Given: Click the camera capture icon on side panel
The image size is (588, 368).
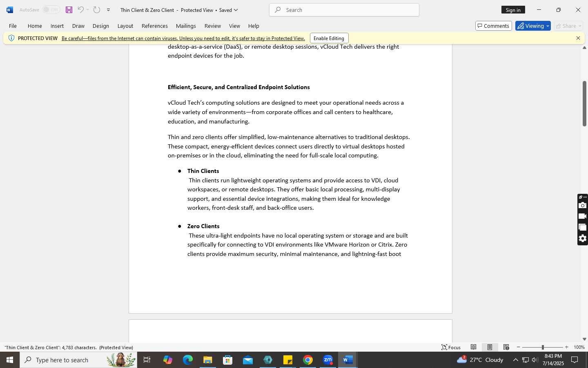Looking at the screenshot, I should pos(583,205).
